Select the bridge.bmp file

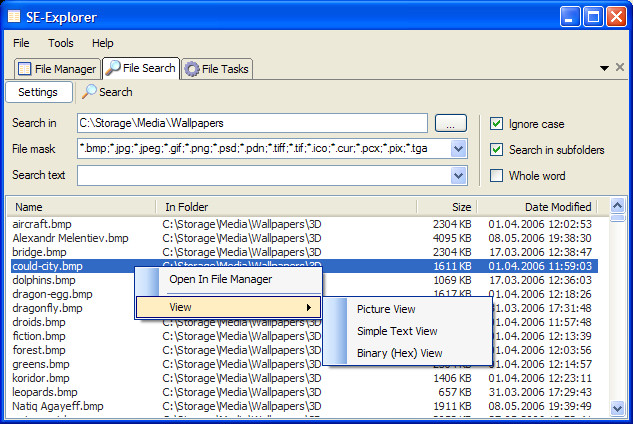click(x=39, y=252)
